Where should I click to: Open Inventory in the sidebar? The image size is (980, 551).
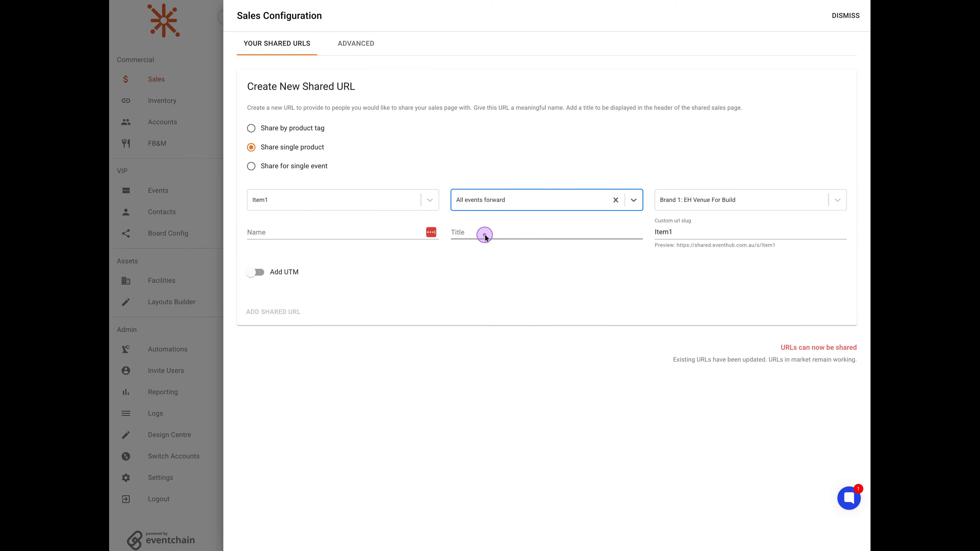pyautogui.click(x=162, y=100)
